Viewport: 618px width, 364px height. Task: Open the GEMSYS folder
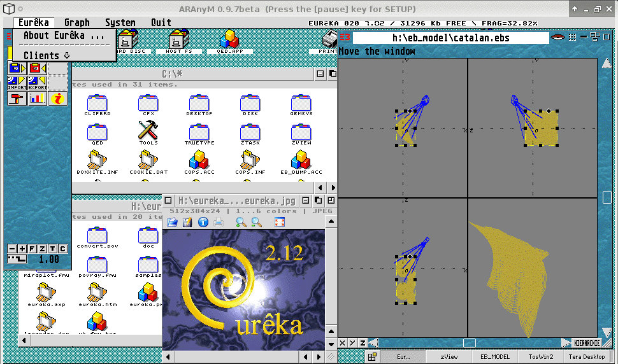(x=301, y=105)
